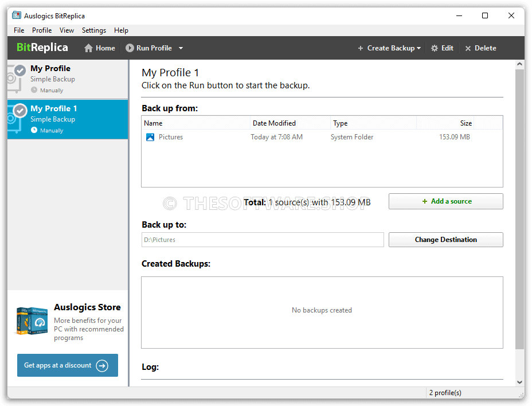Screen dimensions: 532x406
Task: Click the Home house icon
Action: click(88, 48)
